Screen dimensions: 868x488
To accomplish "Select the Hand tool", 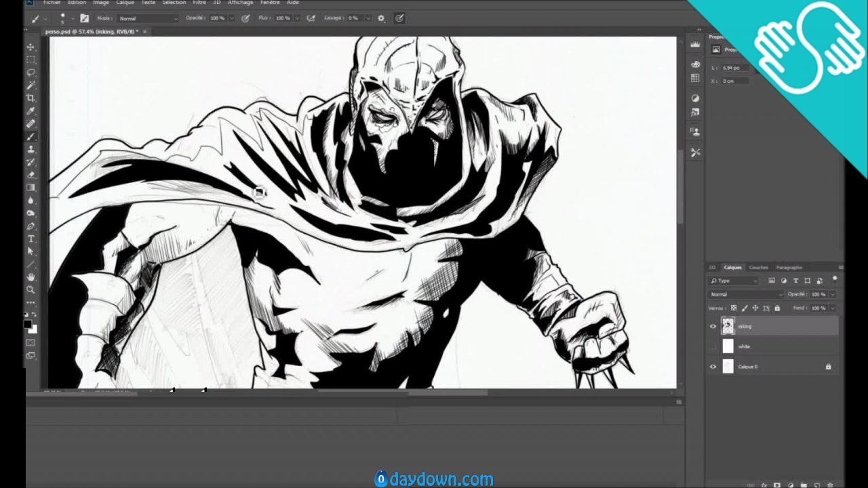I will click(x=31, y=277).
